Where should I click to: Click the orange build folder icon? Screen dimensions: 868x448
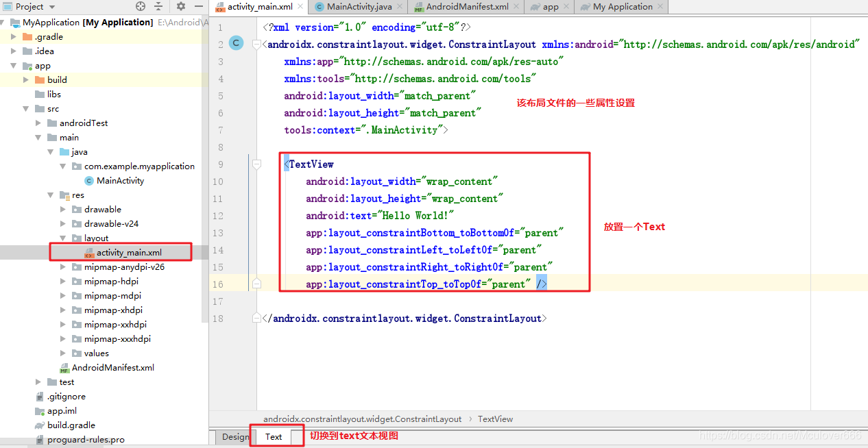pyautogui.click(x=40, y=80)
